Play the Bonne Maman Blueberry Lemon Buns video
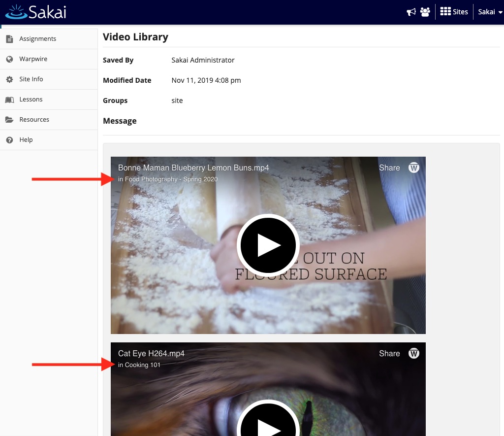The height and width of the screenshot is (436, 504). [x=268, y=245]
